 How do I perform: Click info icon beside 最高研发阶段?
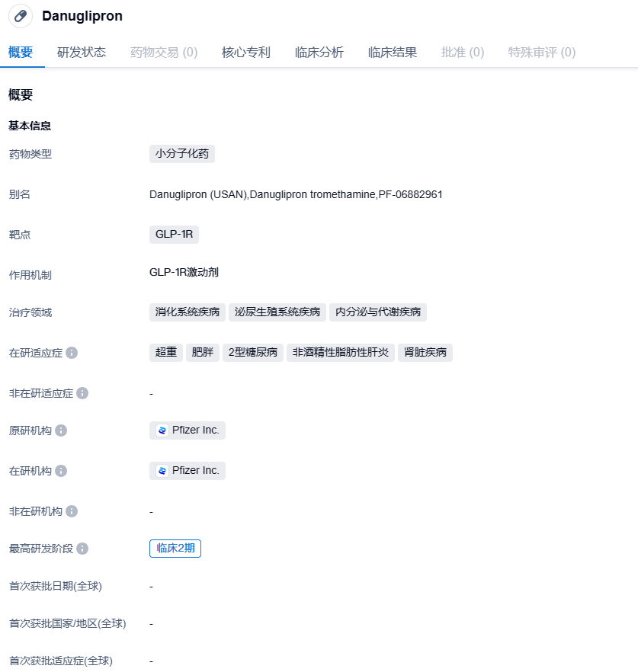coord(82,549)
